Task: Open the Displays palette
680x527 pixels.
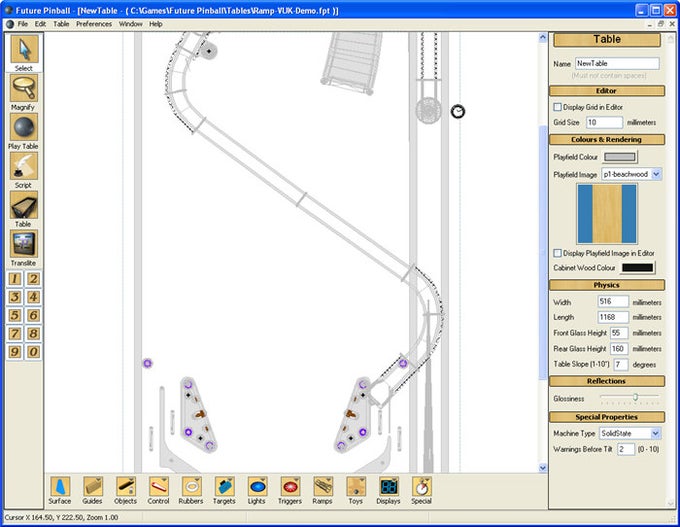Action: tap(389, 487)
